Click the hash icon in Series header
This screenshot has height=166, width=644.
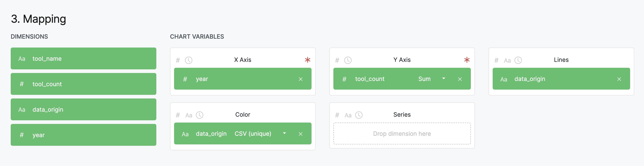tap(337, 115)
